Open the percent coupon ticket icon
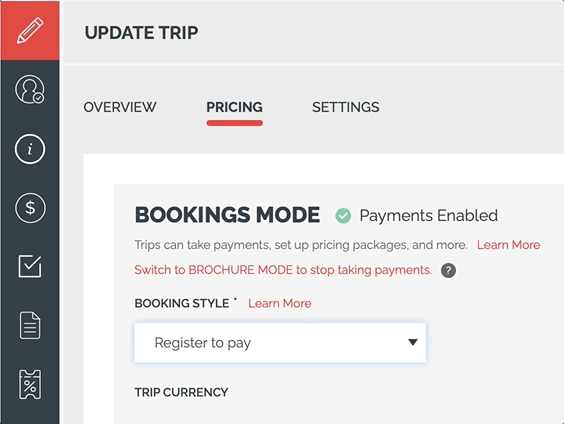 pyautogui.click(x=30, y=384)
